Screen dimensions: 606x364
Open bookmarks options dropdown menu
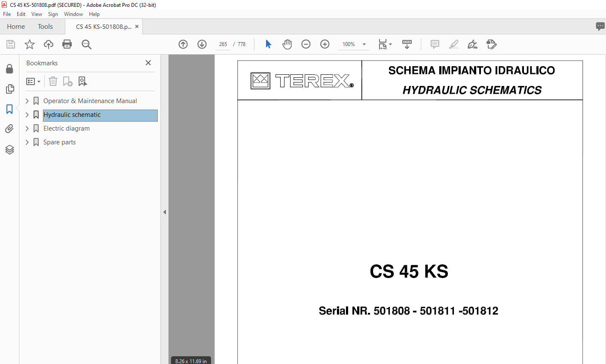point(33,81)
